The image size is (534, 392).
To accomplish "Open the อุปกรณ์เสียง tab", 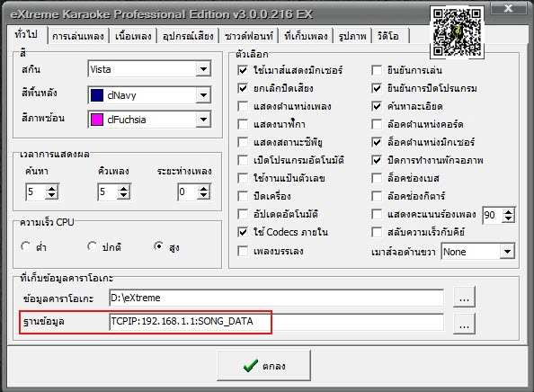I will [188, 36].
